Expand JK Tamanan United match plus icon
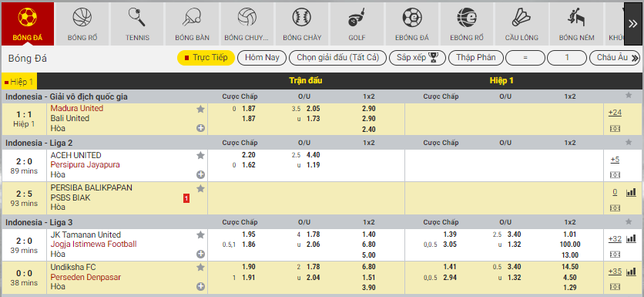The height and width of the screenshot is (297, 644). tap(200, 254)
